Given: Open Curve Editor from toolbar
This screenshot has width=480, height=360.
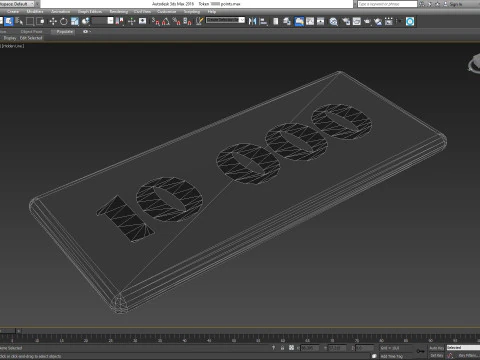Looking at the screenshot, I should 310,21.
